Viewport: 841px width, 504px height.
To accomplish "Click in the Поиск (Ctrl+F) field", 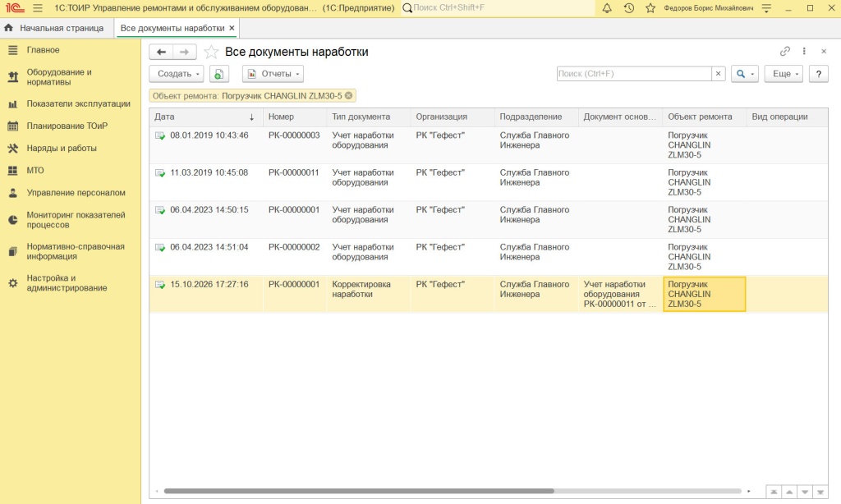I will pyautogui.click(x=634, y=74).
